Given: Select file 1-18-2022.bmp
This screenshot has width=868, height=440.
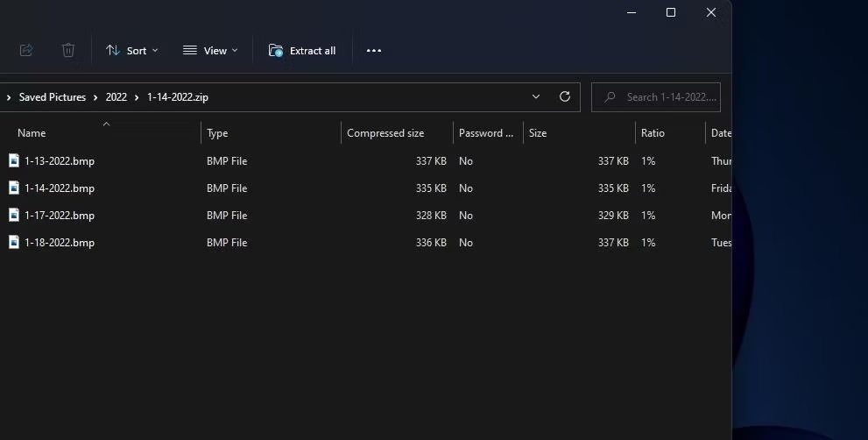Looking at the screenshot, I should pyautogui.click(x=60, y=242).
